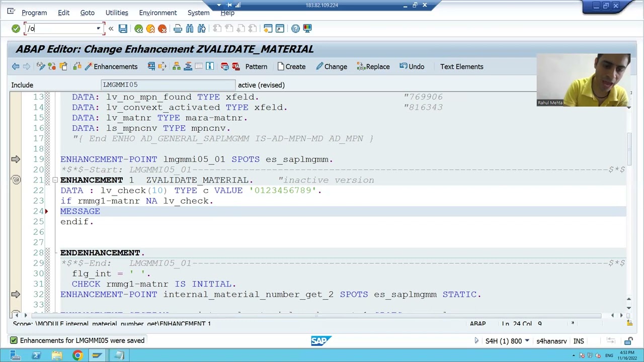The height and width of the screenshot is (362, 644).
Task: Click the Pattern button
Action: (x=256, y=66)
